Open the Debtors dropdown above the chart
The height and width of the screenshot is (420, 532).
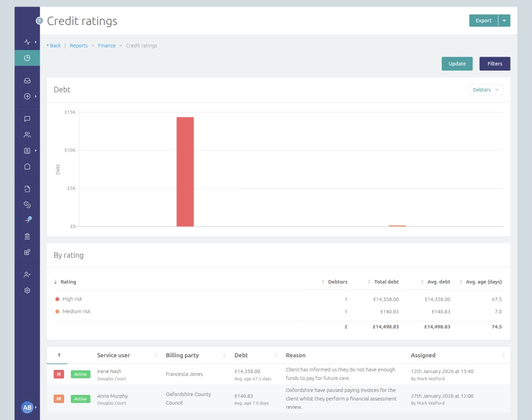485,90
